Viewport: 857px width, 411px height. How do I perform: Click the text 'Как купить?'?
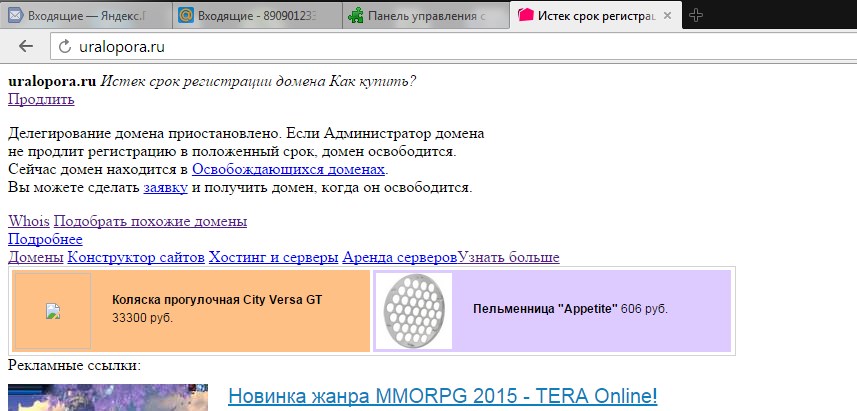click(372, 81)
